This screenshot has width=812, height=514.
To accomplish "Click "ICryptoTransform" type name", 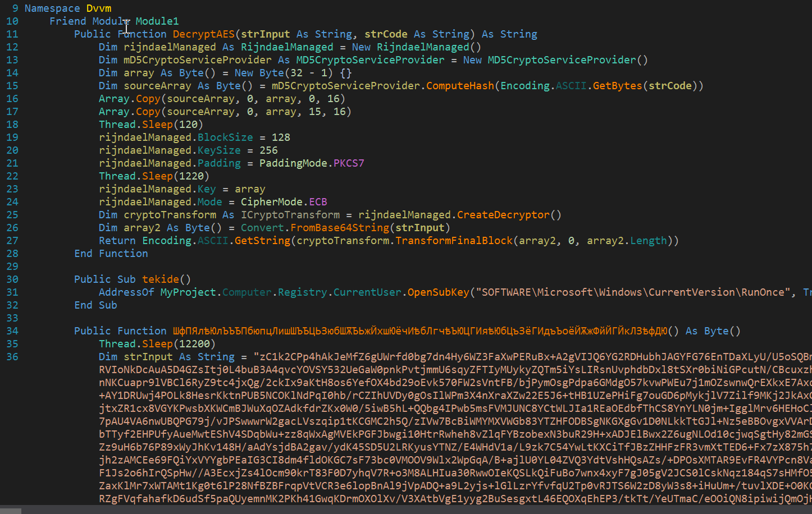I will (x=290, y=215).
